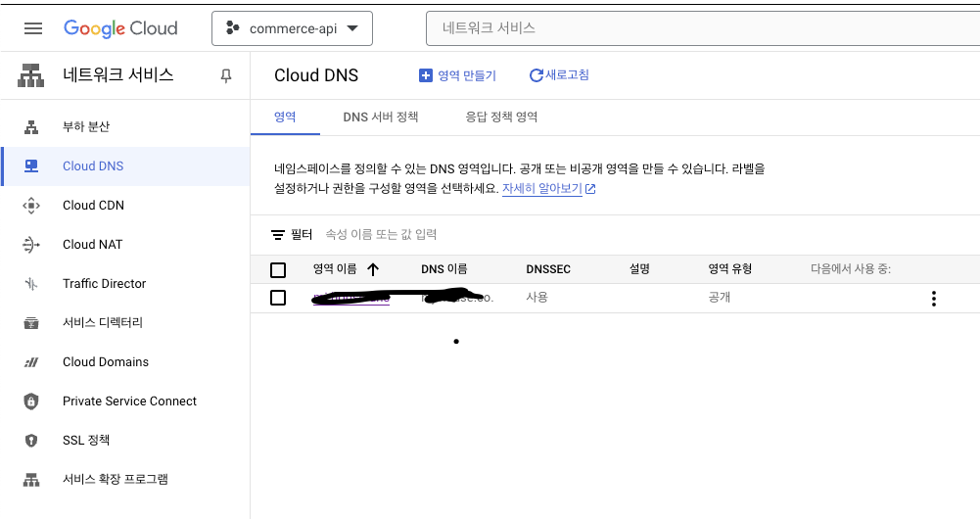Click the Cloud Domains sidebar icon
The image size is (980, 519).
[x=31, y=362]
